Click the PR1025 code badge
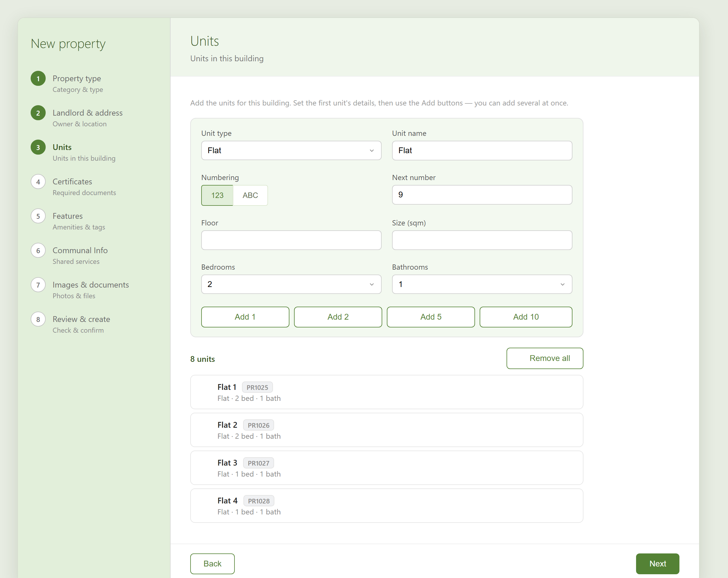The height and width of the screenshot is (578, 728). pyautogui.click(x=257, y=387)
